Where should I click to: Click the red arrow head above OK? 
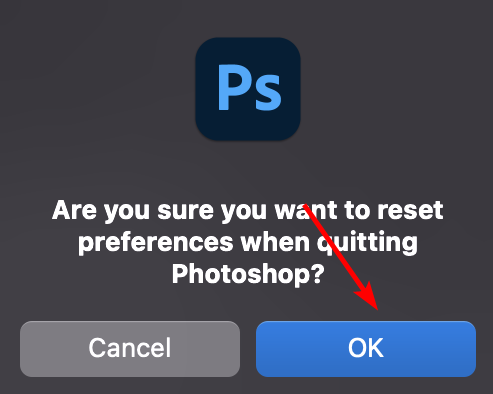click(369, 296)
